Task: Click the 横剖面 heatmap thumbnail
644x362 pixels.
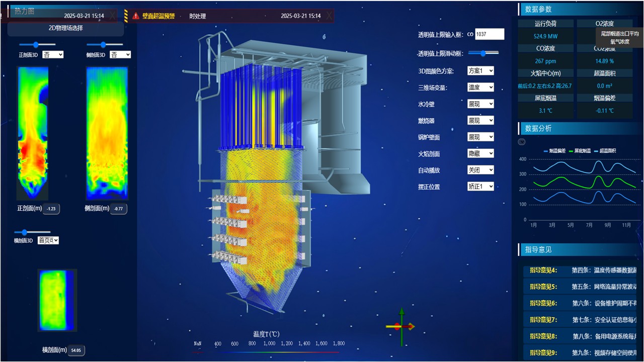Action: (57, 301)
